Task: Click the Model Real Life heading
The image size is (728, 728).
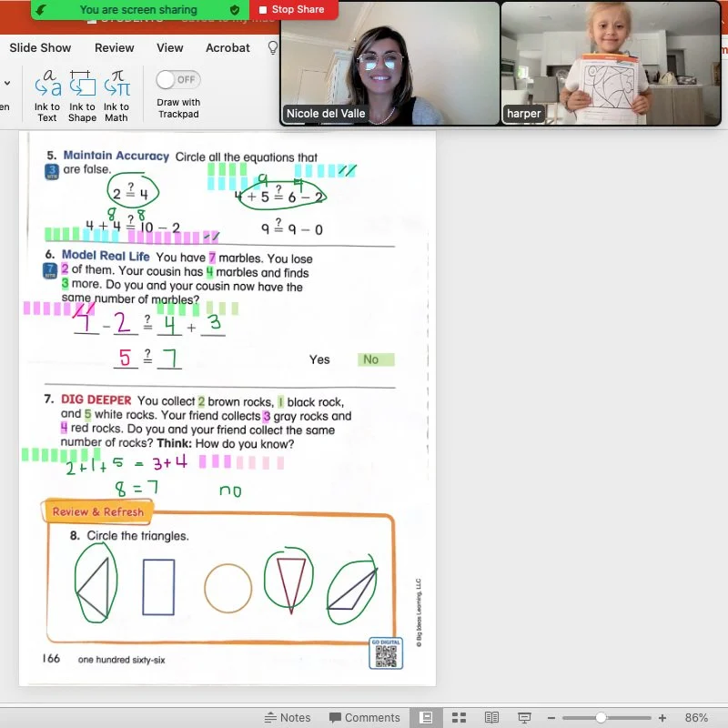Action: tap(106, 256)
